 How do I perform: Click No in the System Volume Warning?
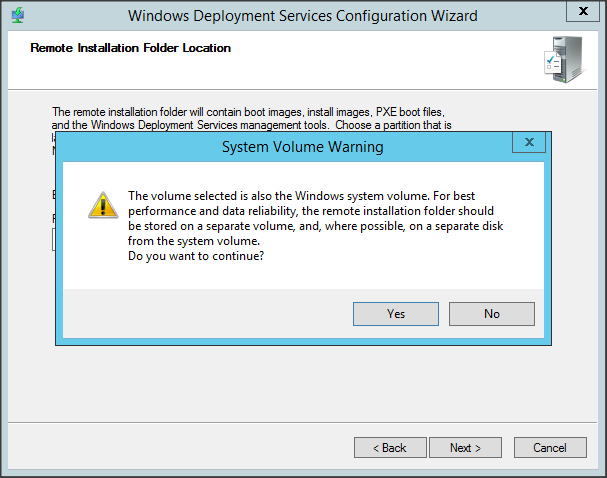point(491,314)
